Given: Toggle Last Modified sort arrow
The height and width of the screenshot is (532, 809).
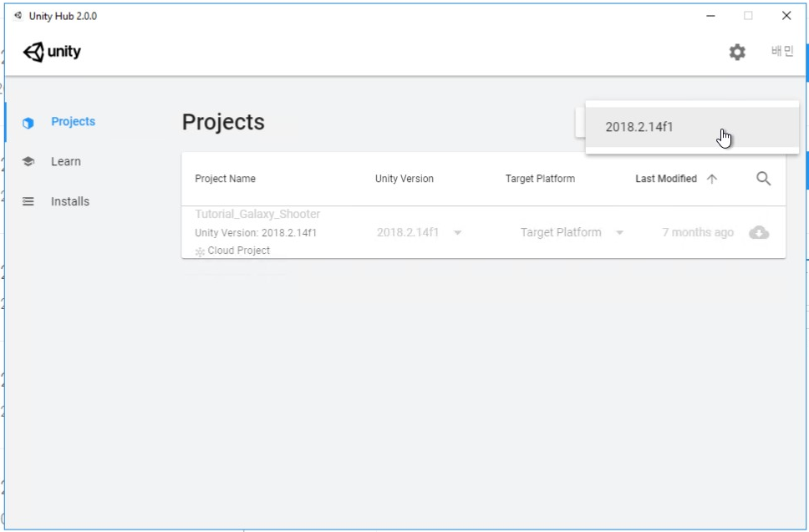Looking at the screenshot, I should 712,179.
